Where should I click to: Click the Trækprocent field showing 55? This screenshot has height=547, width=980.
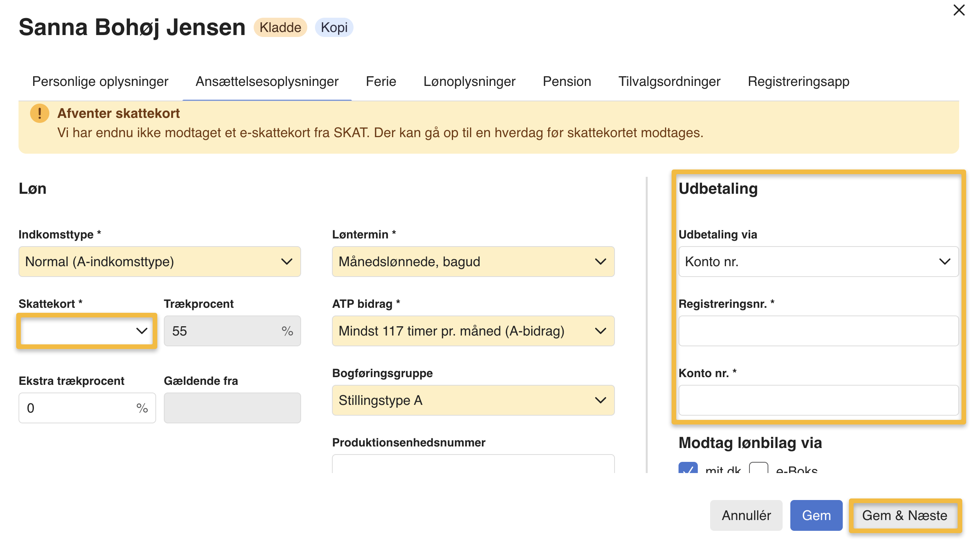pyautogui.click(x=232, y=331)
